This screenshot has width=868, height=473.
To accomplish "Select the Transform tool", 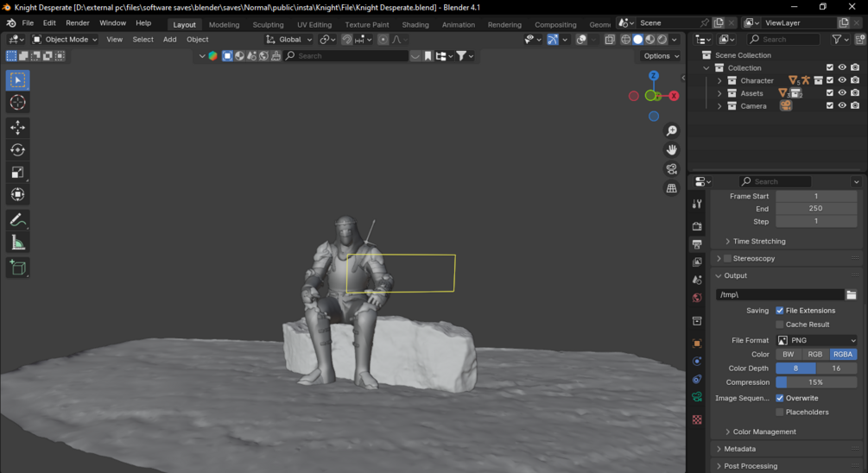I will [18, 194].
